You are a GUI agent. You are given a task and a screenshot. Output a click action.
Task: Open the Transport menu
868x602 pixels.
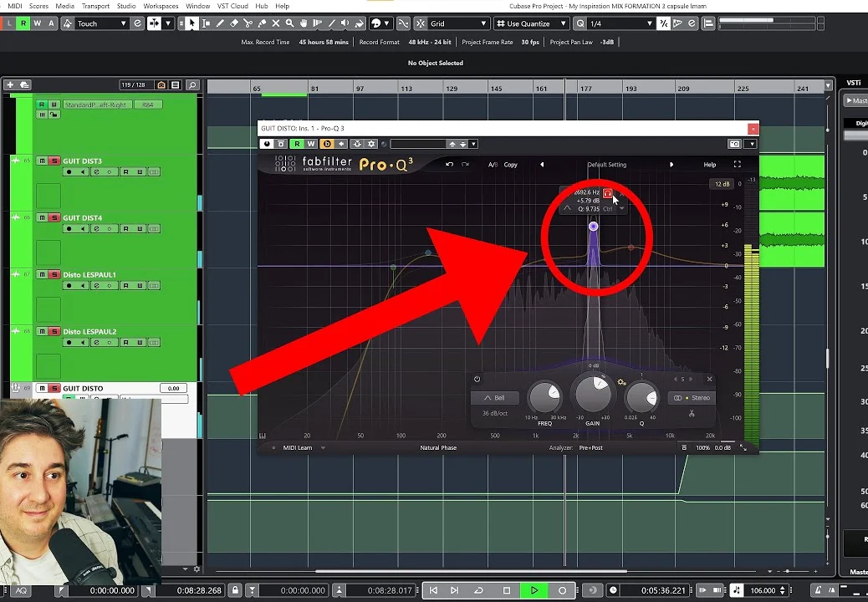coord(95,6)
